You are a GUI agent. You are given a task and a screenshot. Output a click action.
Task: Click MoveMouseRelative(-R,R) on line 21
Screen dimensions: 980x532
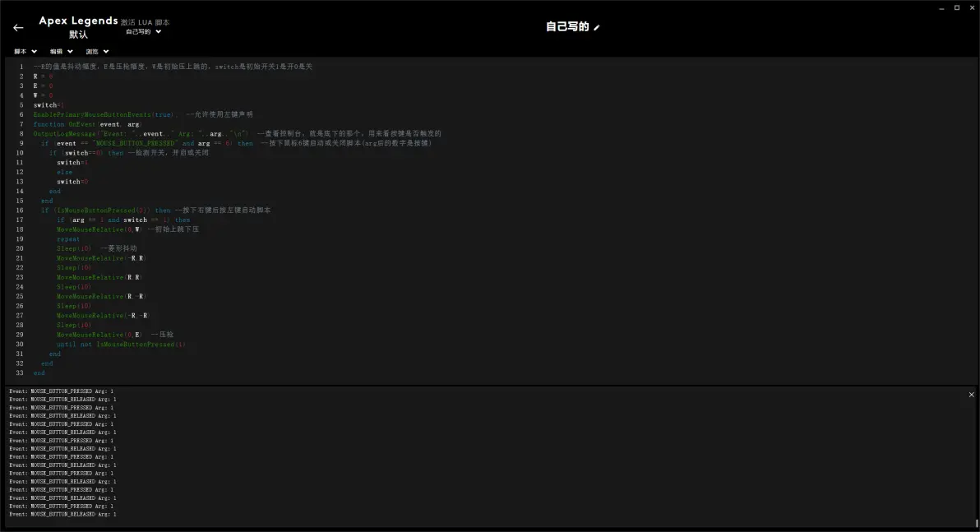point(101,258)
